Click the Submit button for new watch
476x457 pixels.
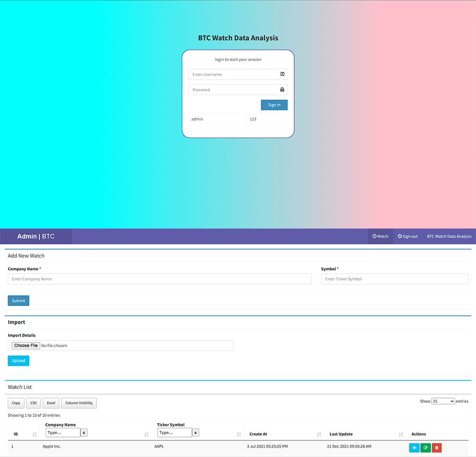coord(19,301)
